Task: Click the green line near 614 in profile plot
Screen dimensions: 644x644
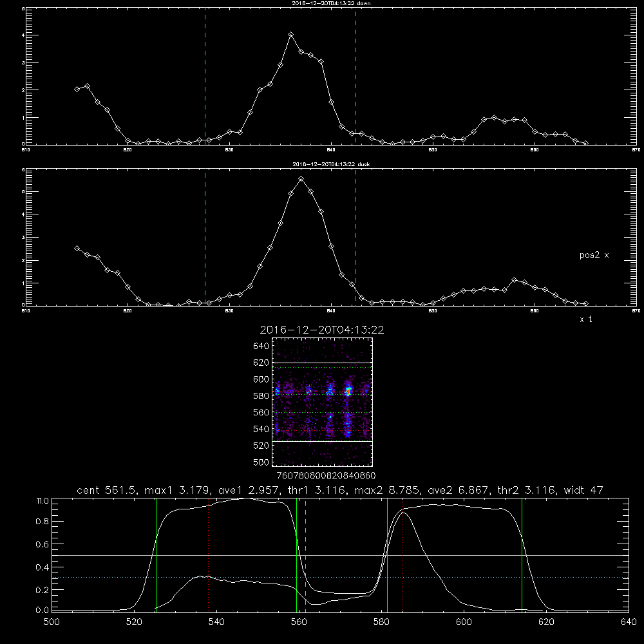Action: click(x=522, y=555)
